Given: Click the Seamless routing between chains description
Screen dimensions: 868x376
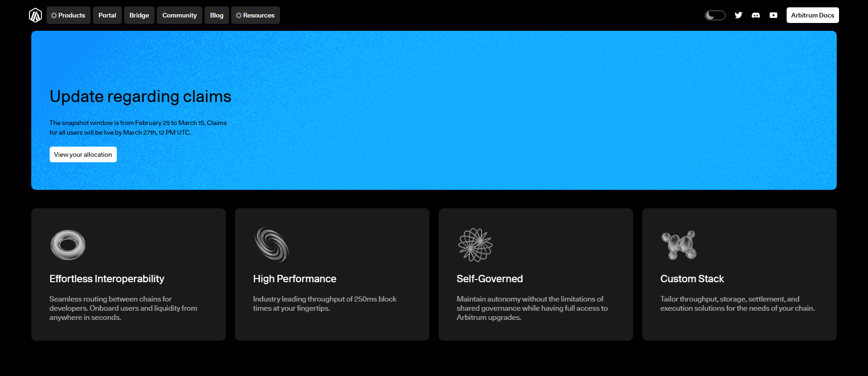Looking at the screenshot, I should [x=123, y=308].
